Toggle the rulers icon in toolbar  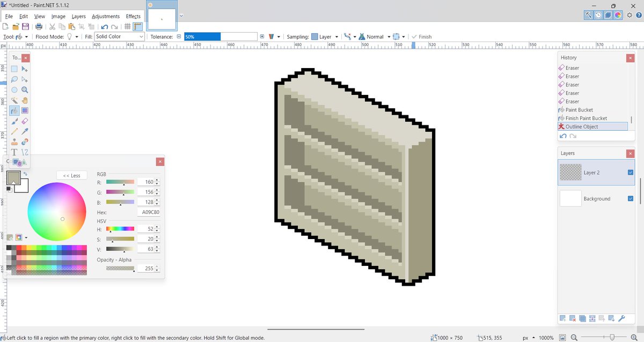click(137, 26)
